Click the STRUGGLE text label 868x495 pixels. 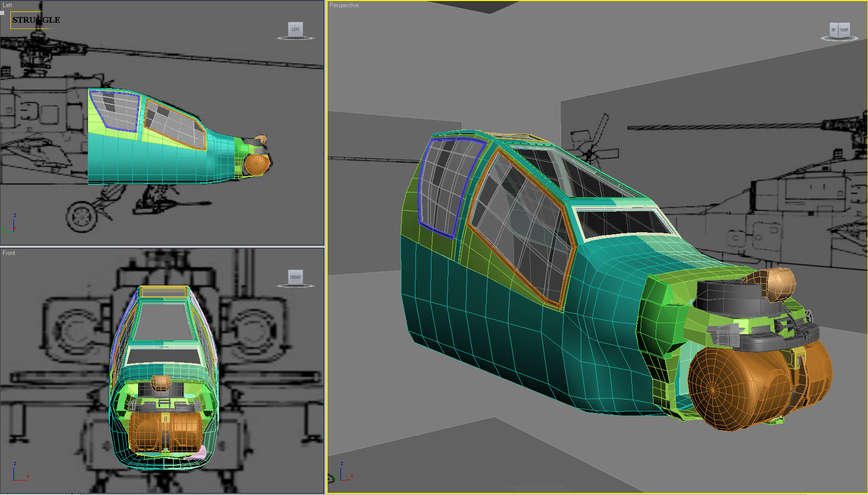(36, 20)
